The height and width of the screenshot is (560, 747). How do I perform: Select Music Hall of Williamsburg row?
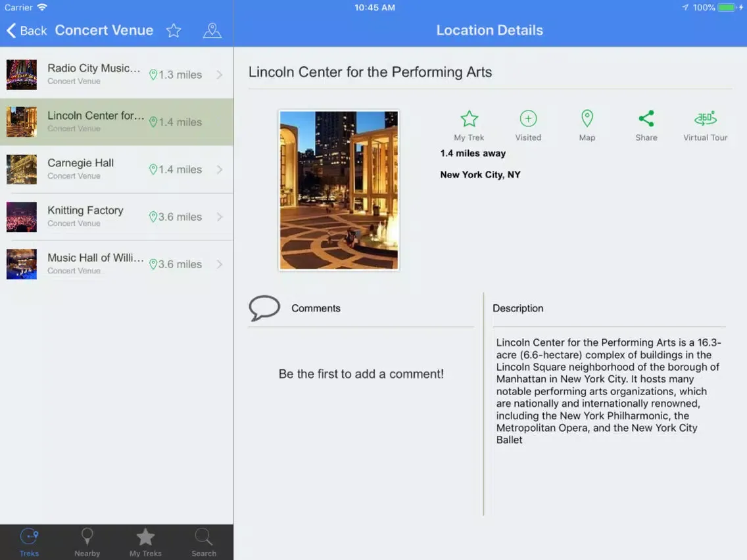[x=117, y=264]
